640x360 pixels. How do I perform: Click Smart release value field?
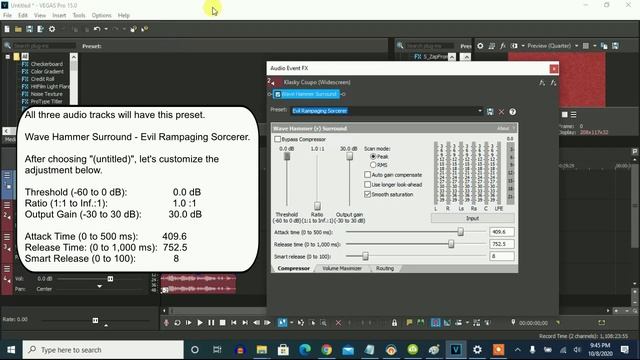(x=502, y=256)
